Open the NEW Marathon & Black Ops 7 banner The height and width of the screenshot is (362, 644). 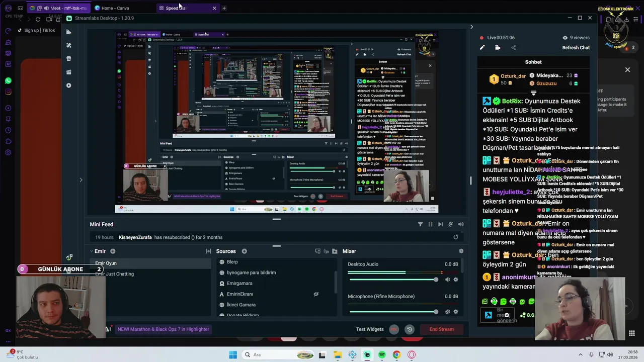tap(163, 329)
